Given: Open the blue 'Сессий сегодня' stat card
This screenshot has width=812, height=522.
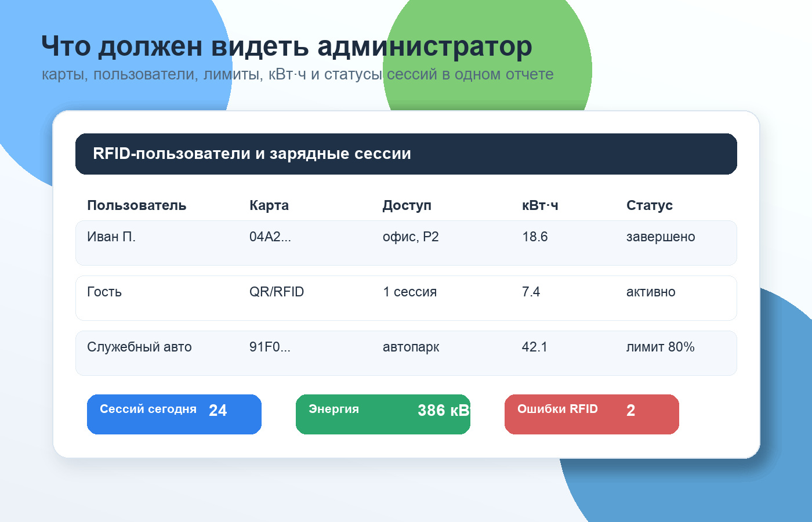Looking at the screenshot, I should click(x=174, y=414).
